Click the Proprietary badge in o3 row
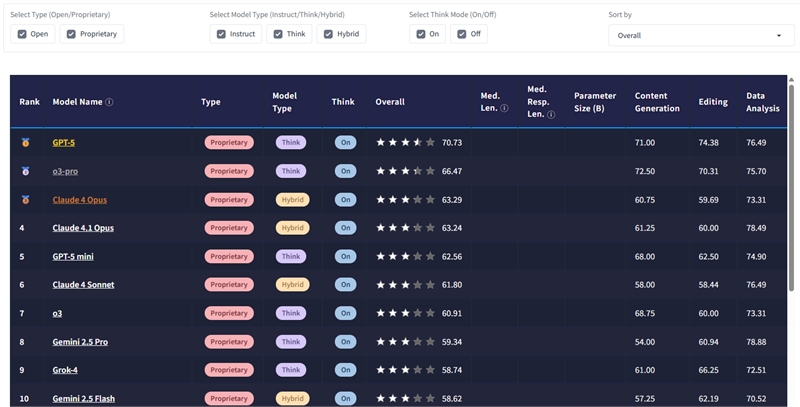The width and height of the screenshot is (800, 407). [x=229, y=313]
